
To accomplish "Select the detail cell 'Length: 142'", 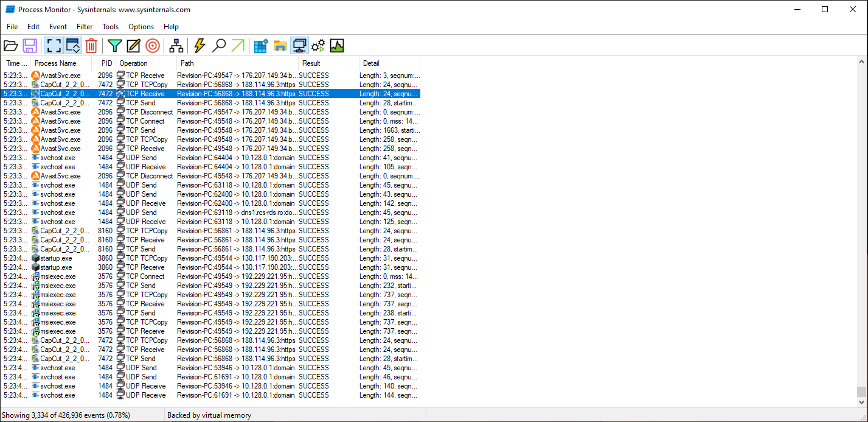I will pos(389,203).
